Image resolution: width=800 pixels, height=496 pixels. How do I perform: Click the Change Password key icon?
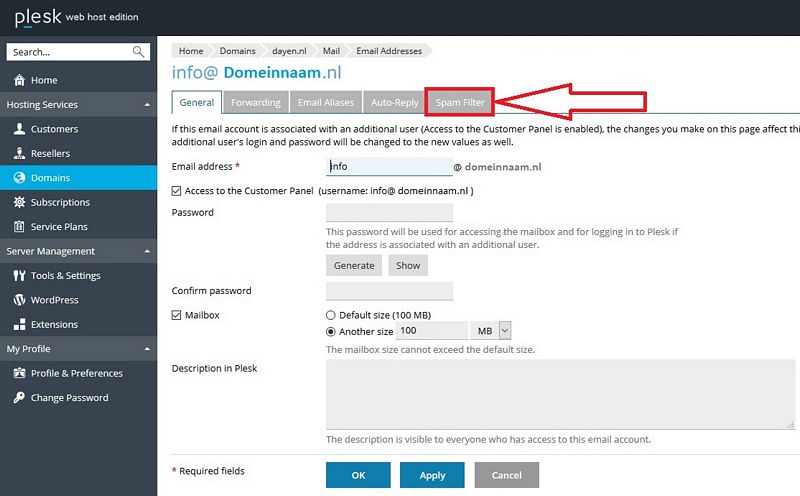19,398
